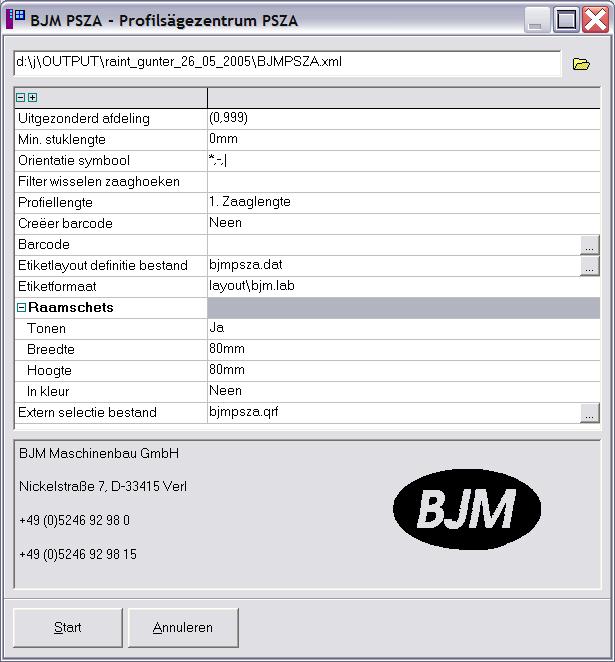Open the Profiellengte value 1. Zaaglengte
615x662 pixels.
pos(404,203)
